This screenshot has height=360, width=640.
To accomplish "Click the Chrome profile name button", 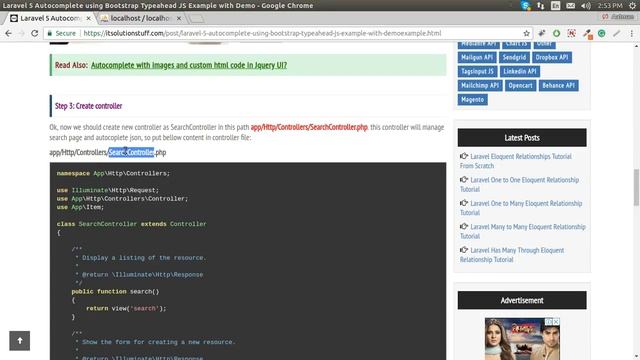I will [x=619, y=17].
